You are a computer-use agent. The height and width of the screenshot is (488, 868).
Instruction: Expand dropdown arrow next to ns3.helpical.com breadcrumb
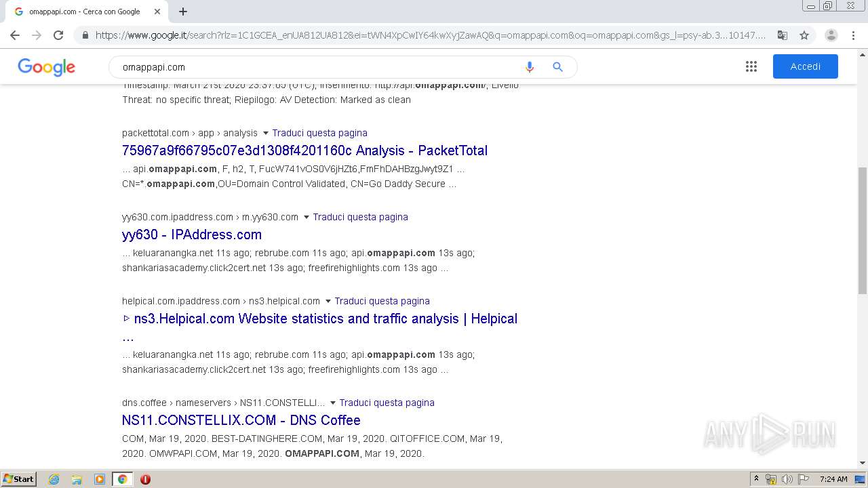pyautogui.click(x=328, y=301)
